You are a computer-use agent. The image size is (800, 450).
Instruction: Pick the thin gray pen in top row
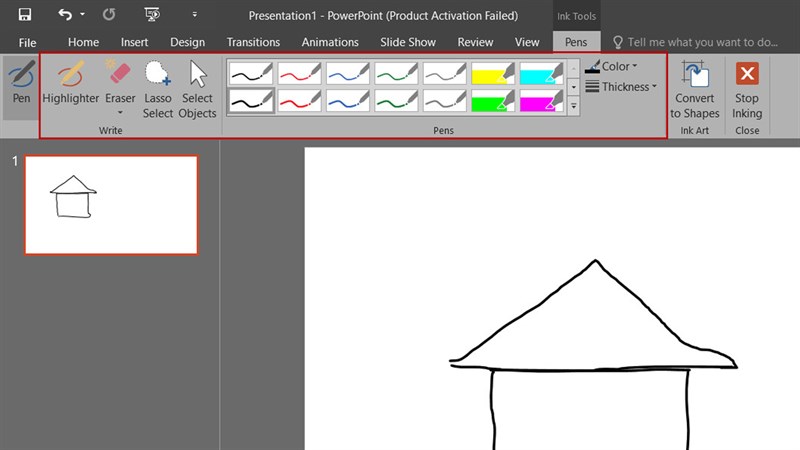coord(445,73)
